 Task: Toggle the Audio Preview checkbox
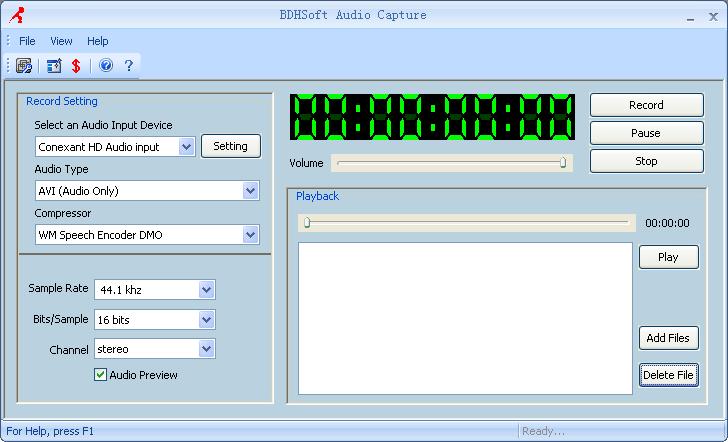coord(100,375)
